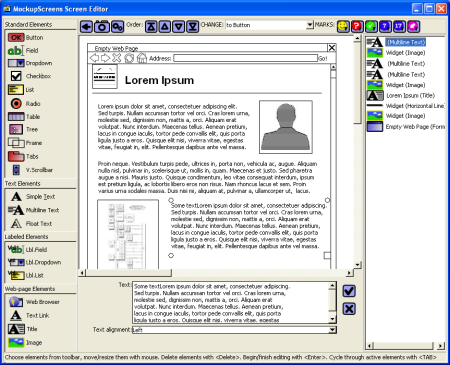Bring element to front order icon

click(x=151, y=26)
